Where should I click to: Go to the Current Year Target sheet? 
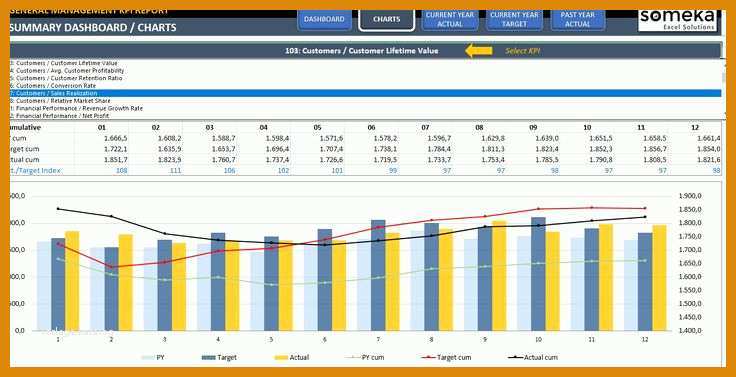514,20
